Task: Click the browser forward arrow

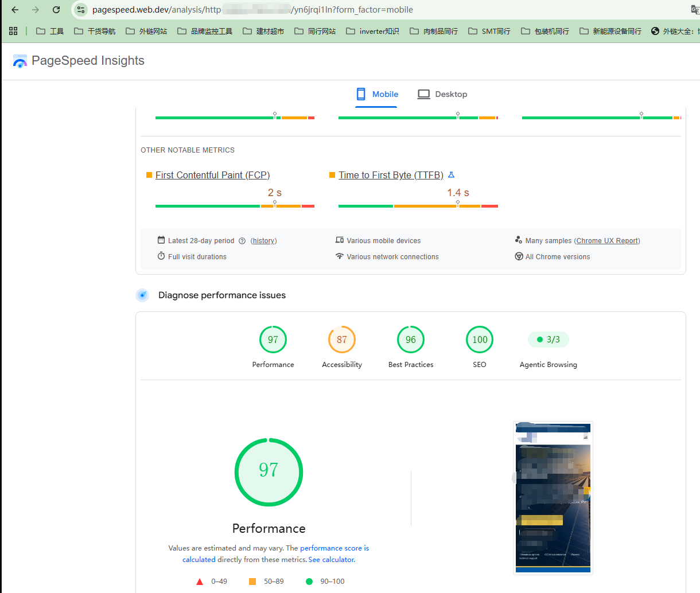Action: click(36, 10)
